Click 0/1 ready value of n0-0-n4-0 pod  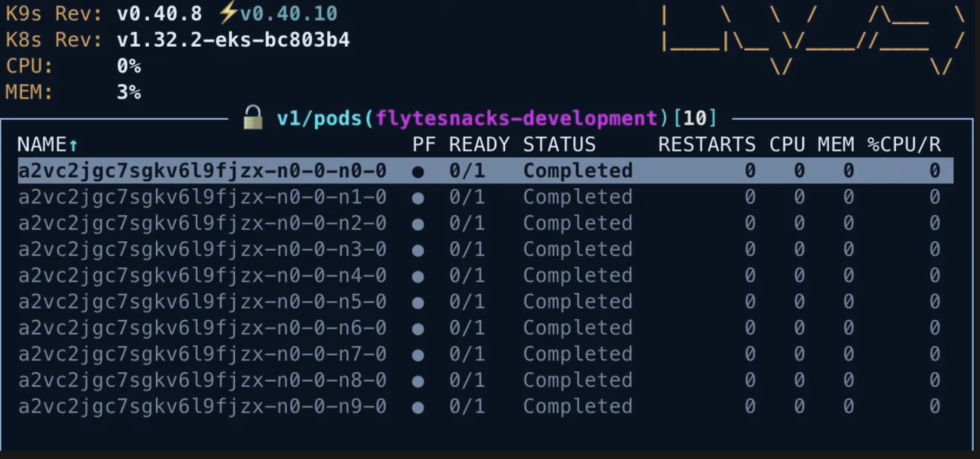point(467,276)
